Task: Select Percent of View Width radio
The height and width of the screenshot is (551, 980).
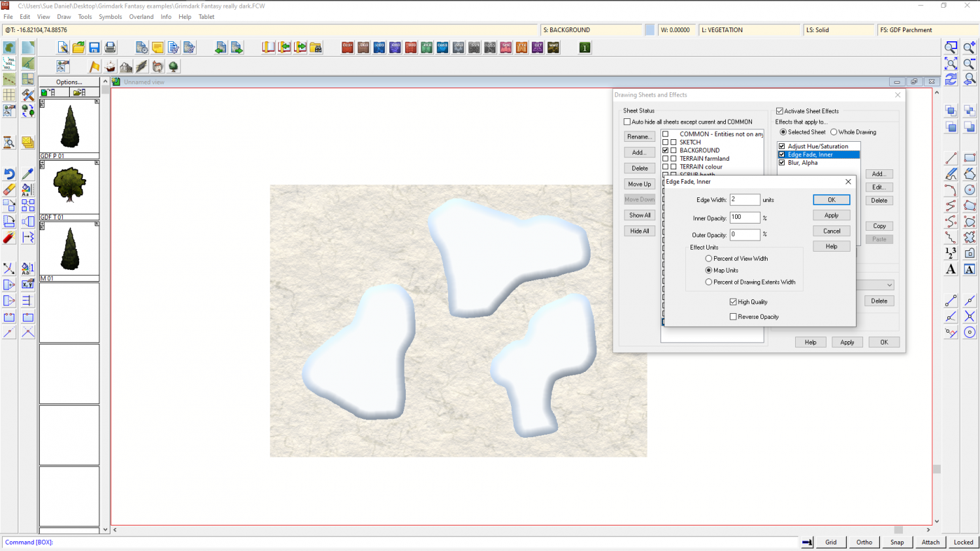Action: pos(709,259)
